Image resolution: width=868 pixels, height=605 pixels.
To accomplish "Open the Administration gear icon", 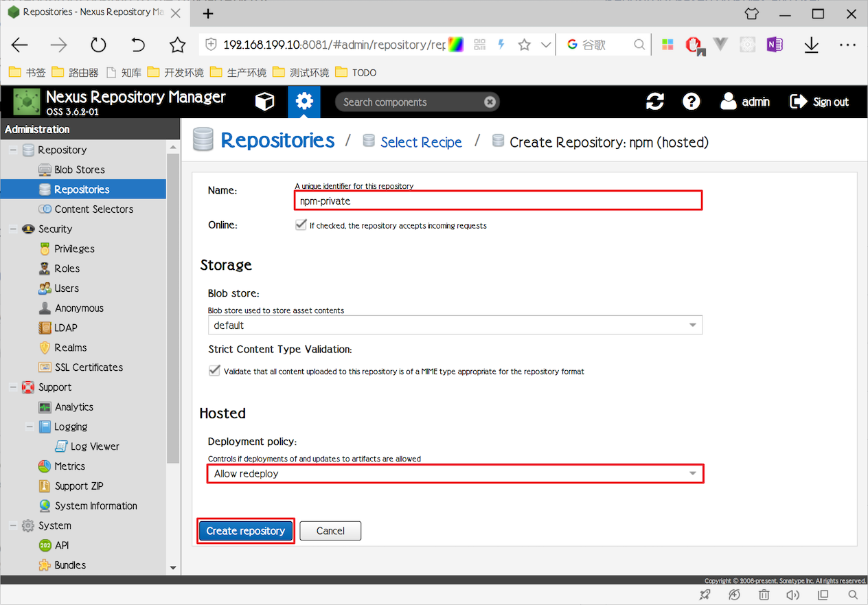I will 304,102.
